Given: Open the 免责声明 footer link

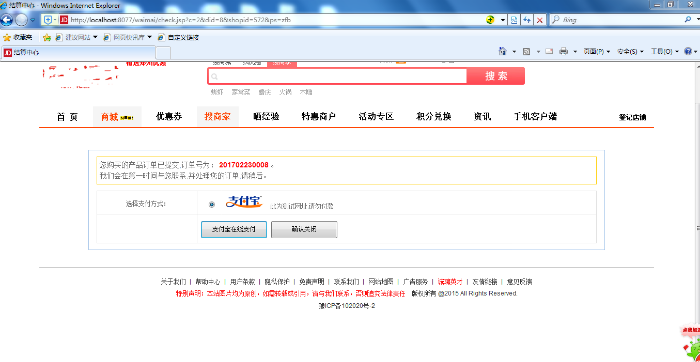Looking at the screenshot, I should click(x=312, y=282).
